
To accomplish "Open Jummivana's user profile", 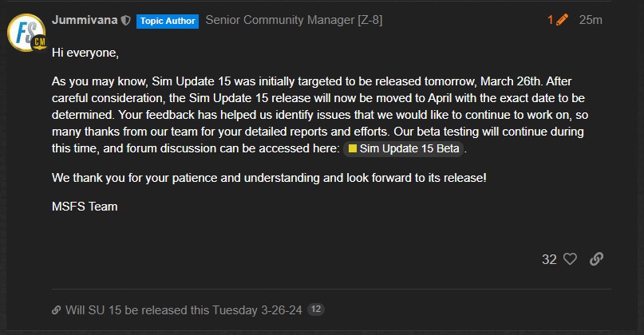I will (84, 20).
